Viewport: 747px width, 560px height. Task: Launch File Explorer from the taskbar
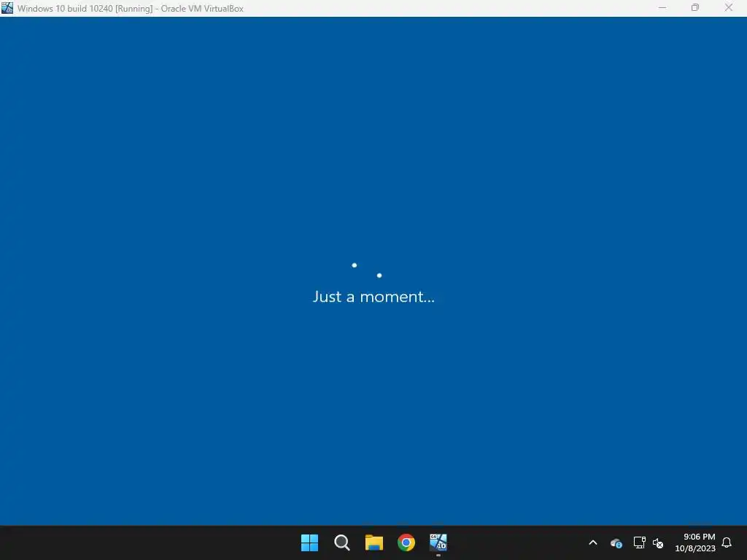pyautogui.click(x=374, y=542)
